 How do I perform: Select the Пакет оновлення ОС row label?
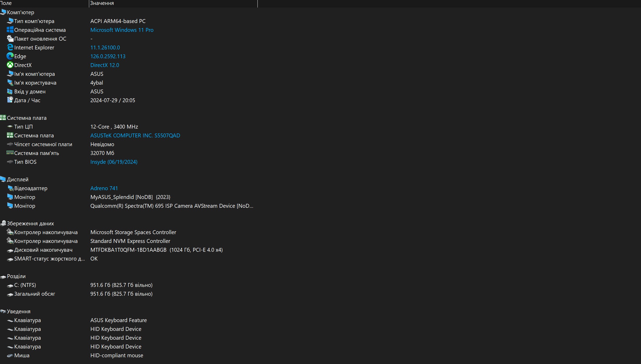pos(40,39)
